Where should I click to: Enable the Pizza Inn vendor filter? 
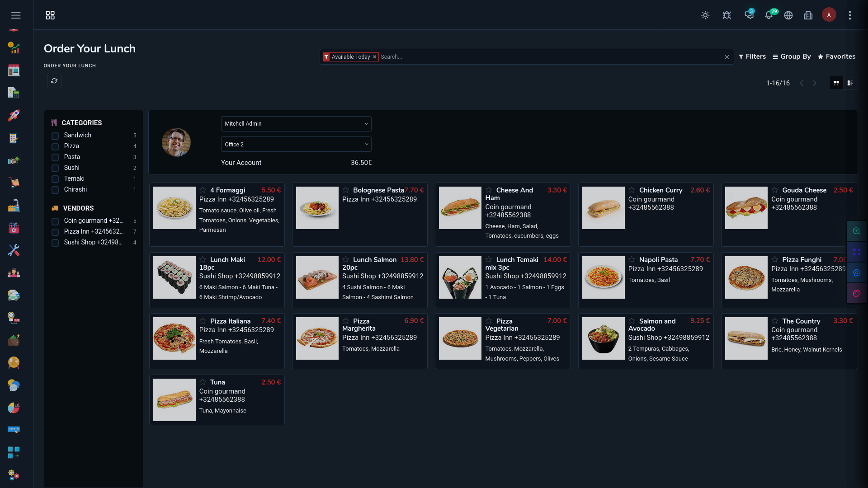click(x=55, y=232)
